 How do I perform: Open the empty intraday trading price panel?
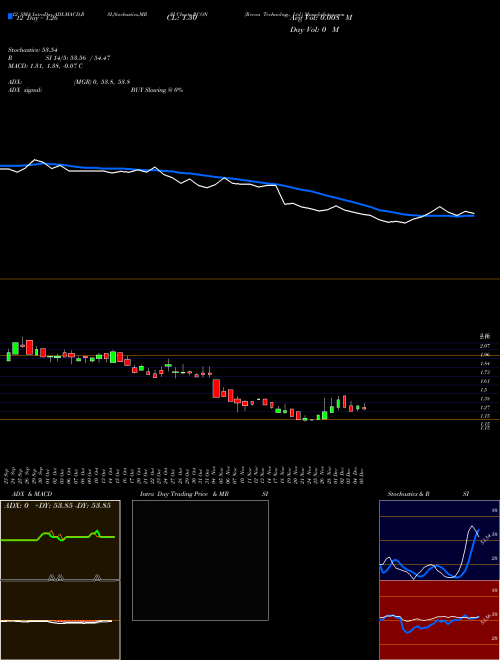pyautogui.click(x=200, y=560)
